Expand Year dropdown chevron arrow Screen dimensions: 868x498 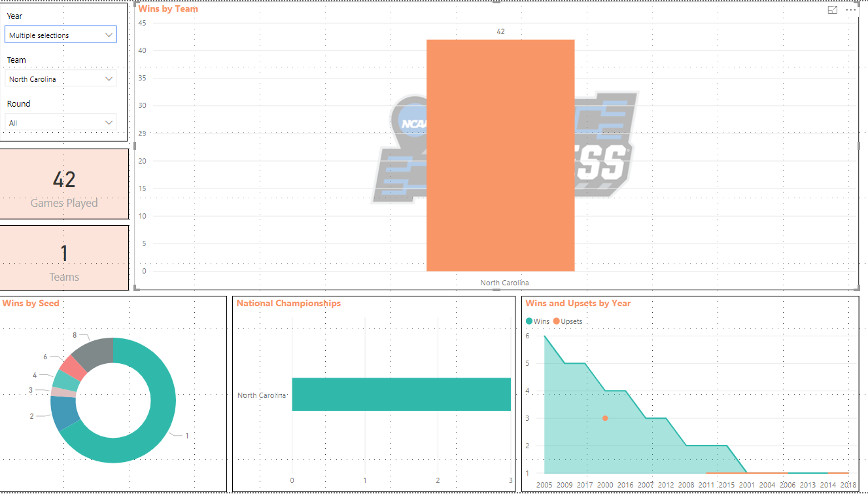109,35
